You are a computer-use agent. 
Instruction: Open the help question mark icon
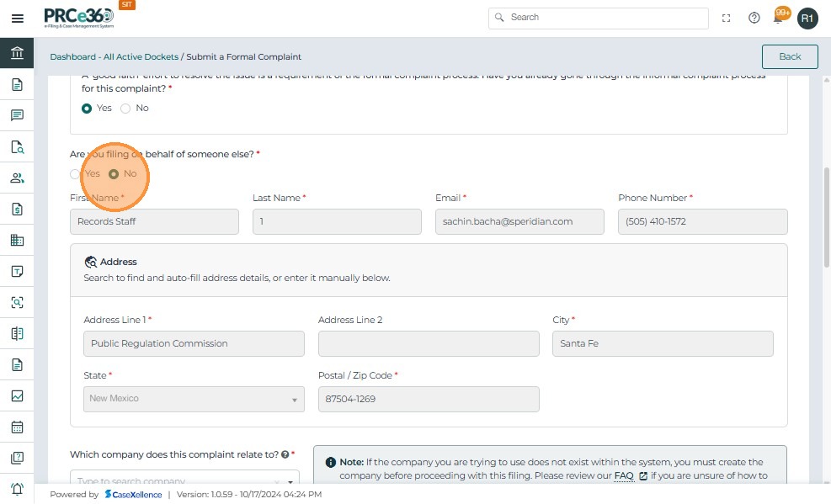tap(754, 18)
